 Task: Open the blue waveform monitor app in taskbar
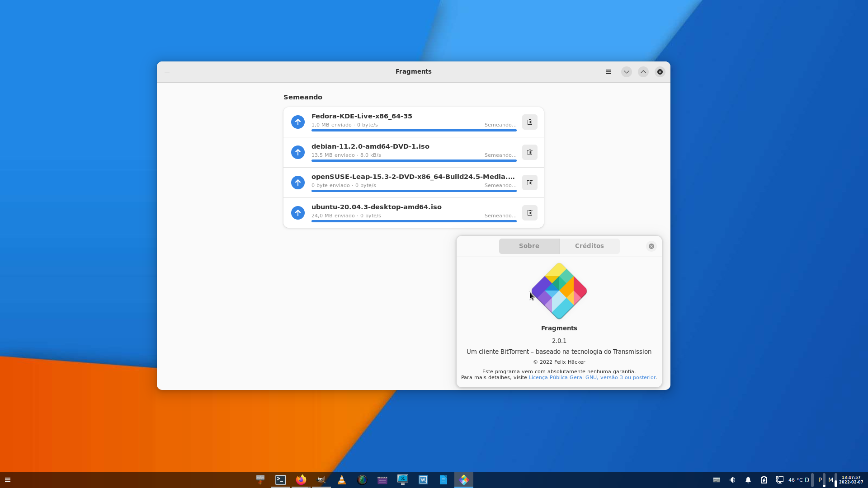423,480
